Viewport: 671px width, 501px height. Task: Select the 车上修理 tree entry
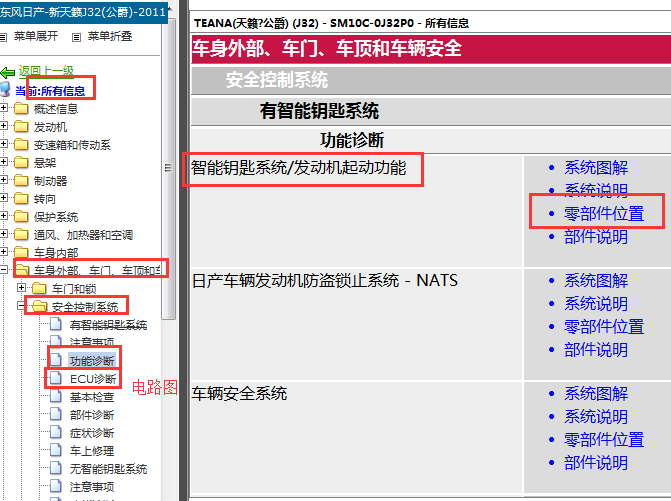click(x=92, y=451)
